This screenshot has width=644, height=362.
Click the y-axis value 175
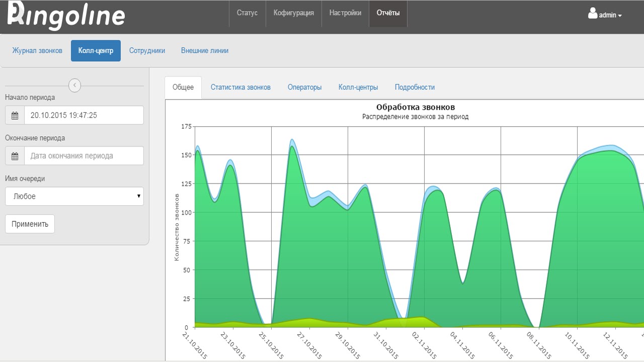[187, 126]
